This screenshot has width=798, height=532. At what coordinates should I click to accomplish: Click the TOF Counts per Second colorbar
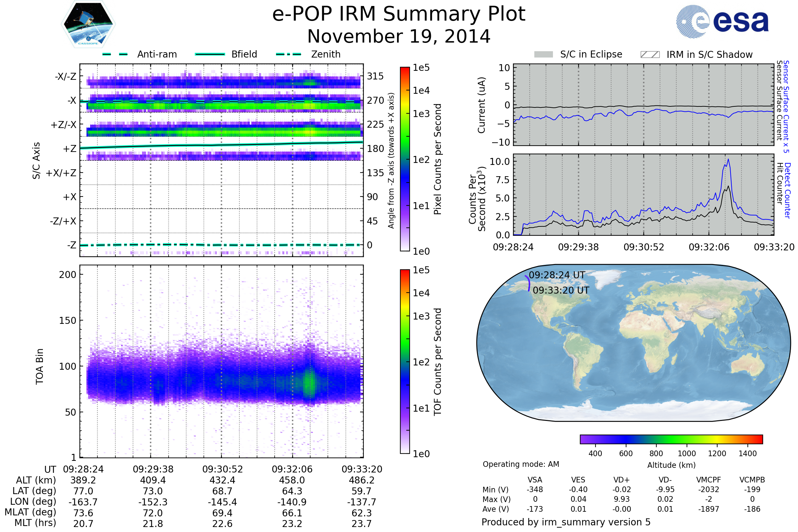pyautogui.click(x=405, y=361)
